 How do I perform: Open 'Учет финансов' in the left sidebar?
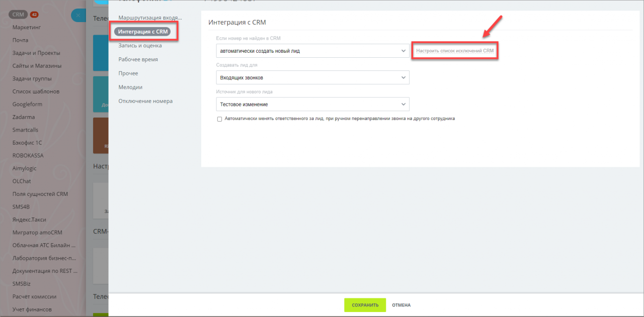32,309
